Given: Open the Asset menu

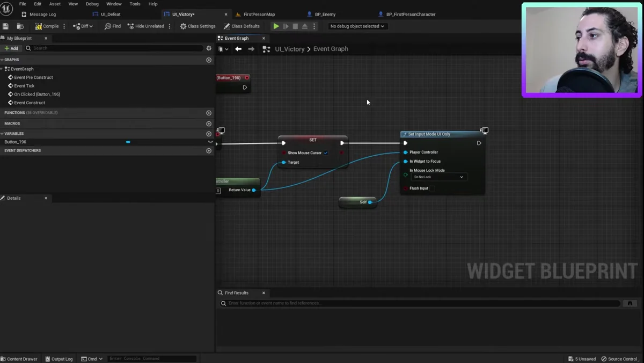Looking at the screenshot, I should coord(55,4).
